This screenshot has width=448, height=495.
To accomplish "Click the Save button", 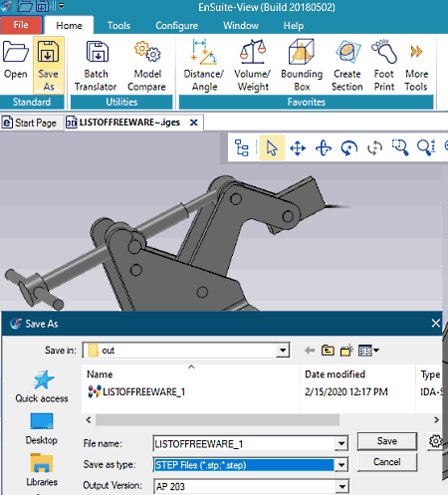I will coord(387,441).
